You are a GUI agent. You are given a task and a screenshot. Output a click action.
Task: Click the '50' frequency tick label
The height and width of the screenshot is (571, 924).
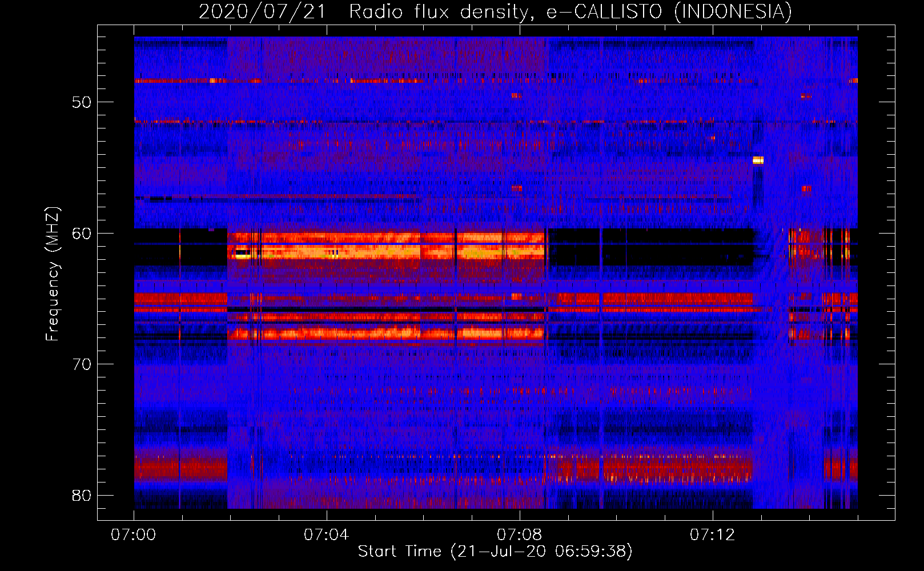pyautogui.click(x=82, y=102)
